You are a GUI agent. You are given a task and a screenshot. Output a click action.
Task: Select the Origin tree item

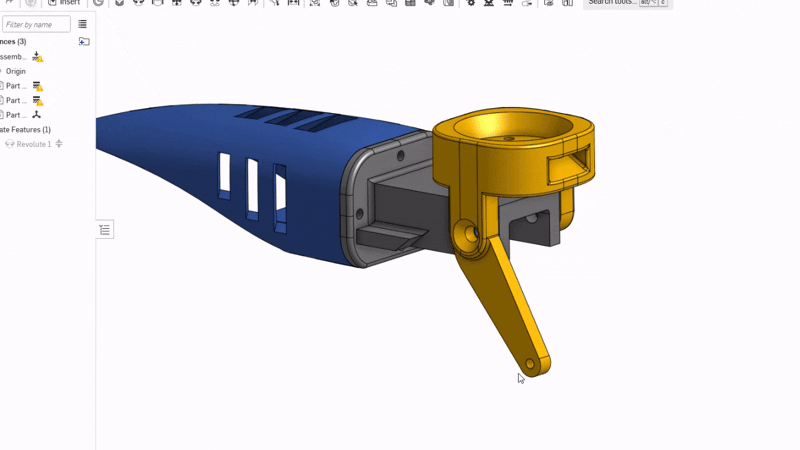15,71
